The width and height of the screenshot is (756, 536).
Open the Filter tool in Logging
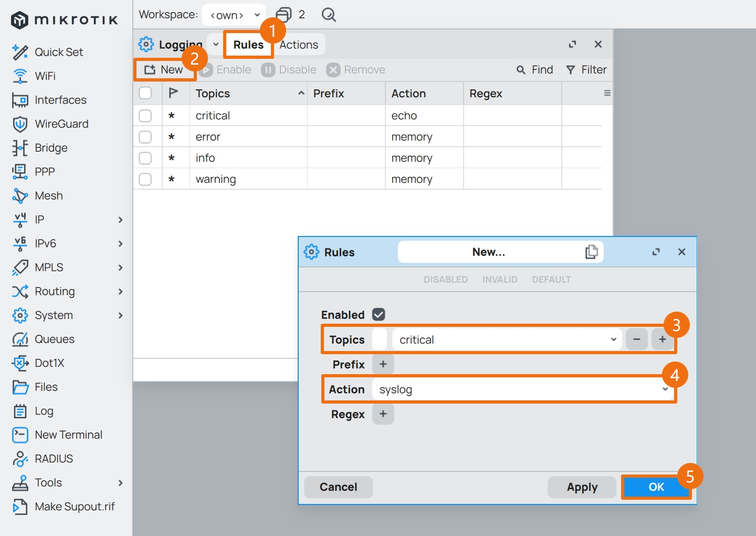[586, 70]
